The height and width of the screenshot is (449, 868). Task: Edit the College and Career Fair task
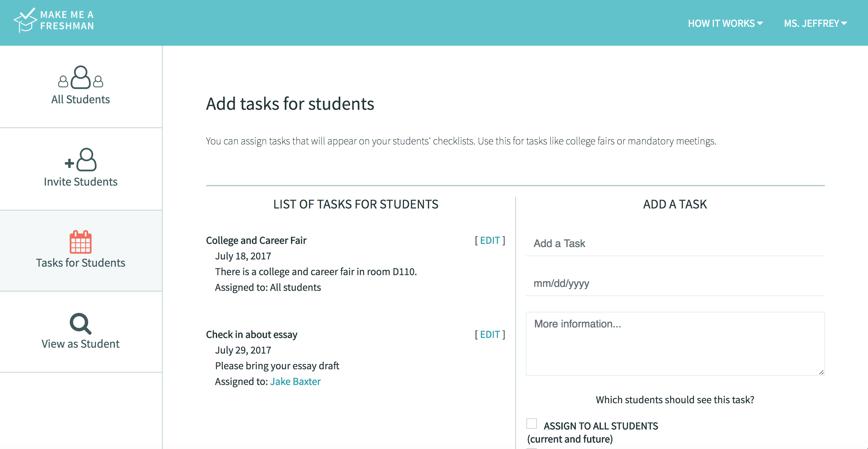490,240
